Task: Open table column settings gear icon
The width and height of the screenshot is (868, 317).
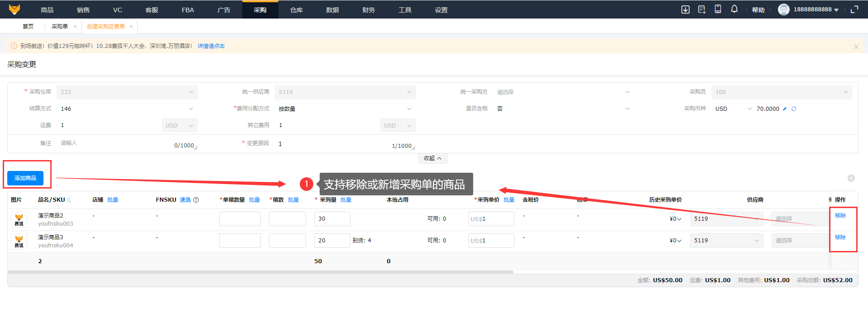Action: pyautogui.click(x=851, y=178)
